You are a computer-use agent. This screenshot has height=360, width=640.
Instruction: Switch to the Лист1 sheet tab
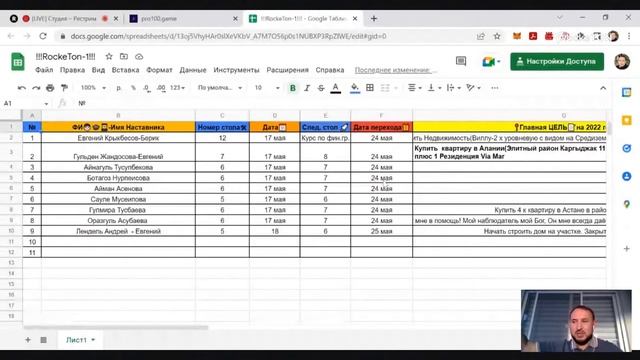80,340
